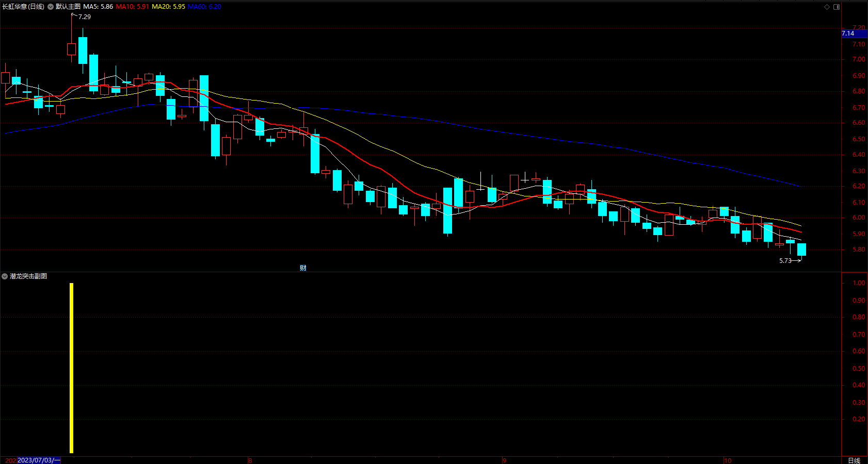This screenshot has height=464, width=868.
Task: Click the 5.73 low price annotation
Action: pyautogui.click(x=785, y=261)
